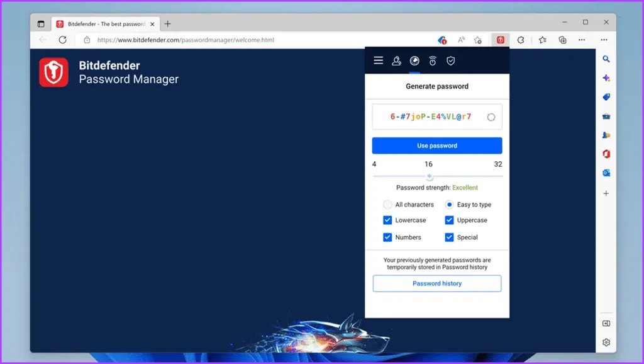Click the password generator icon in the popup
Image resolution: width=644 pixels, height=364 pixels.
414,60
